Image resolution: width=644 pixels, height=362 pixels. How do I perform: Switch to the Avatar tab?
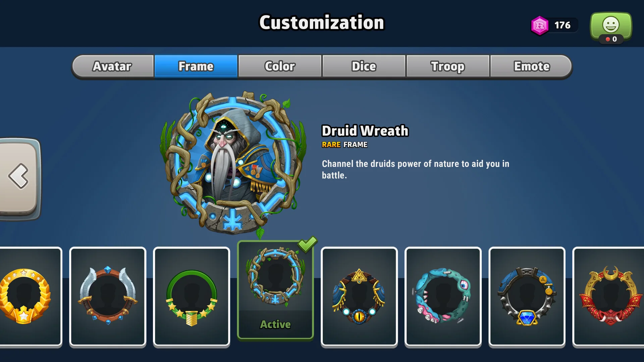click(112, 66)
